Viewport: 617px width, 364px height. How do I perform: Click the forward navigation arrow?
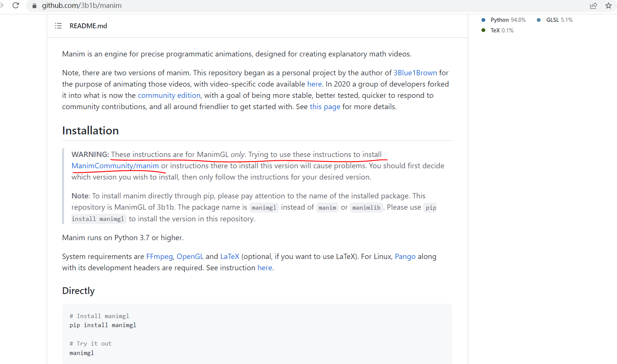click(2, 5)
